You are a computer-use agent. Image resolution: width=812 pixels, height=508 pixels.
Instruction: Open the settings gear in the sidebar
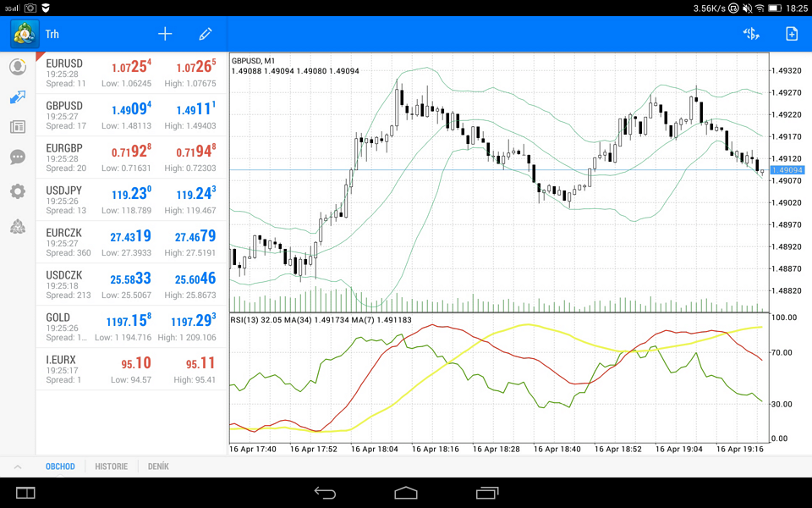tap(18, 192)
